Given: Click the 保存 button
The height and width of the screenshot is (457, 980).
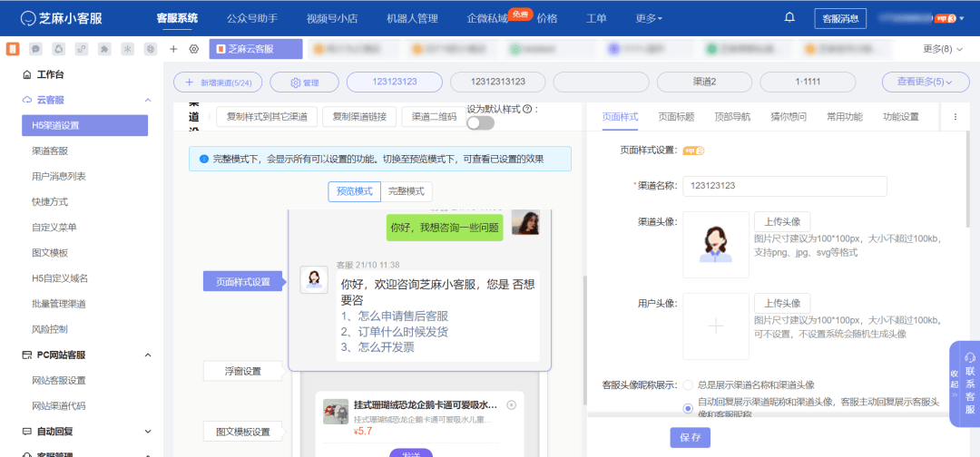Looking at the screenshot, I should 690,438.
